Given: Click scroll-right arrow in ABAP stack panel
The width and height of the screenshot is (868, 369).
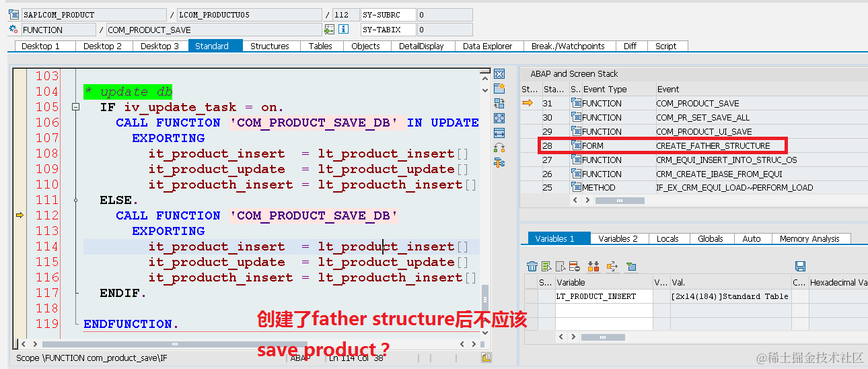Looking at the screenshot, I should click(588, 200).
